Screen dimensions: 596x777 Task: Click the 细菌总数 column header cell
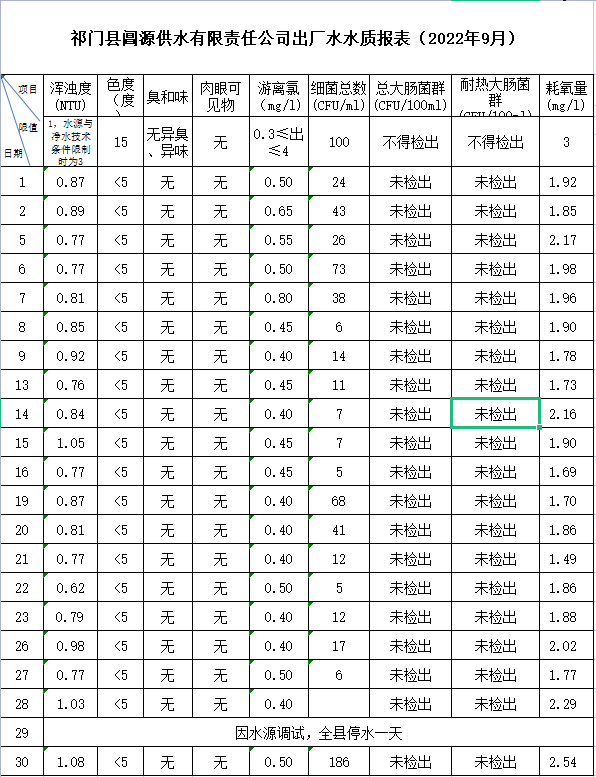pos(339,96)
